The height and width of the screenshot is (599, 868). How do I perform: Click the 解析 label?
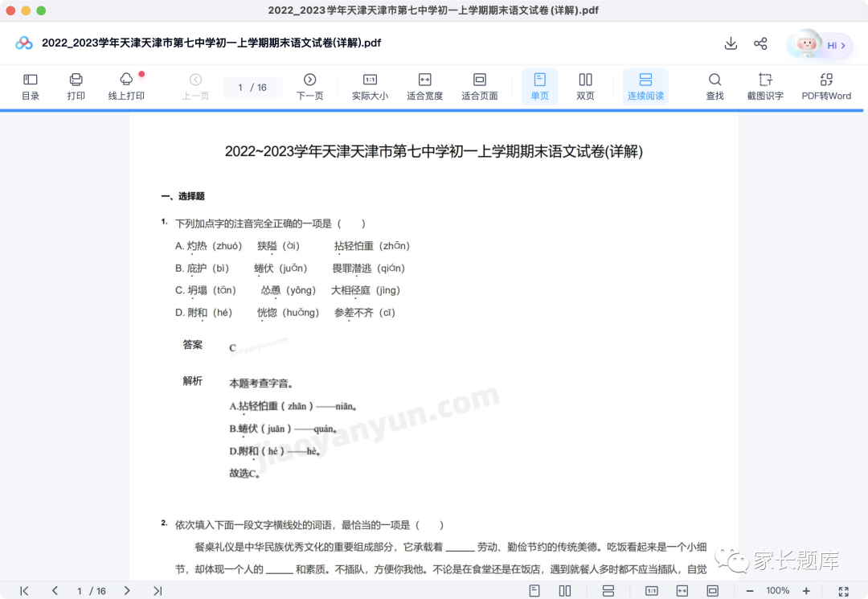193,381
